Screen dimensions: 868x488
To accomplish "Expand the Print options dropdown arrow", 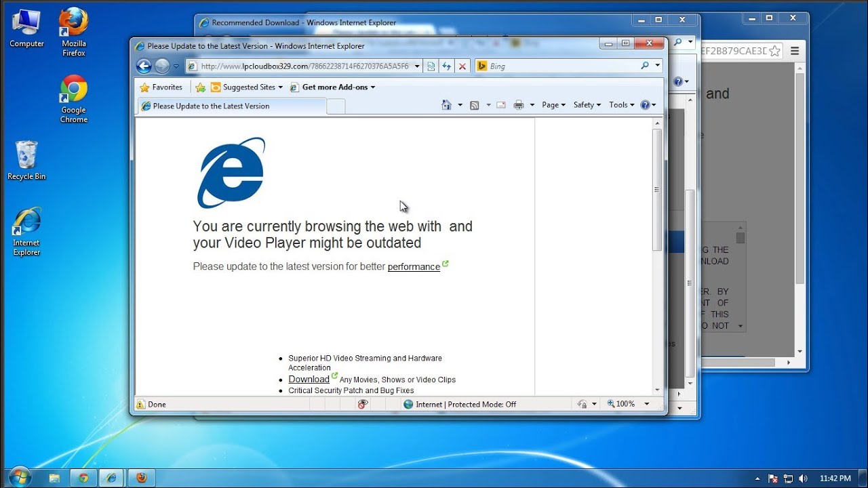I will click(x=532, y=105).
